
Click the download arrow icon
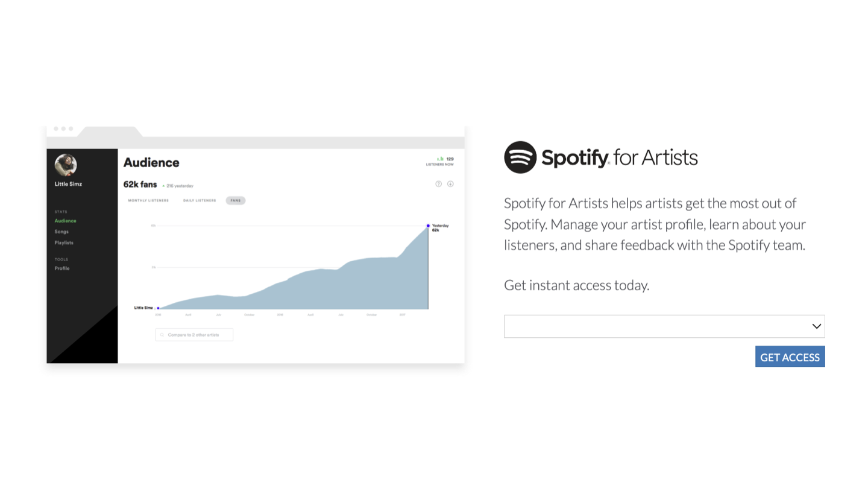click(x=450, y=184)
